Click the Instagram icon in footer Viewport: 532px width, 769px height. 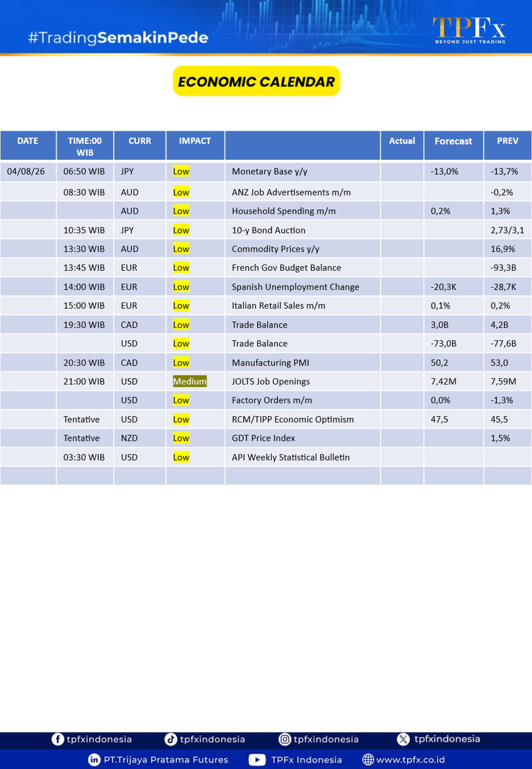point(284,739)
